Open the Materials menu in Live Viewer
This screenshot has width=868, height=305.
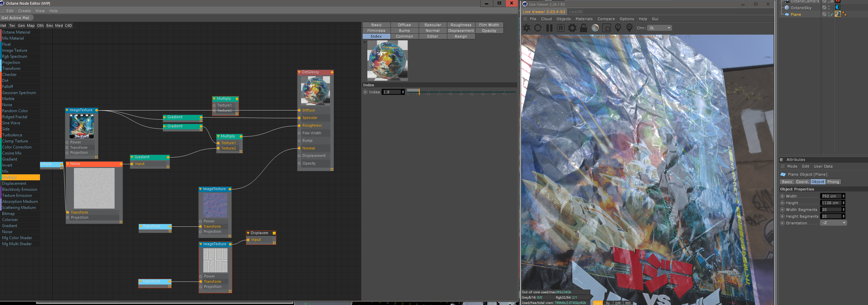point(584,19)
